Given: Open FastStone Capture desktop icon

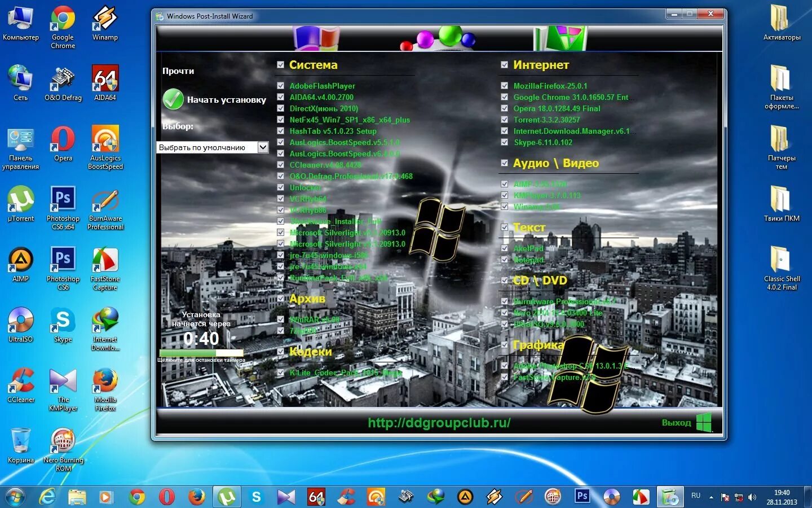Looking at the screenshot, I should pos(105,269).
